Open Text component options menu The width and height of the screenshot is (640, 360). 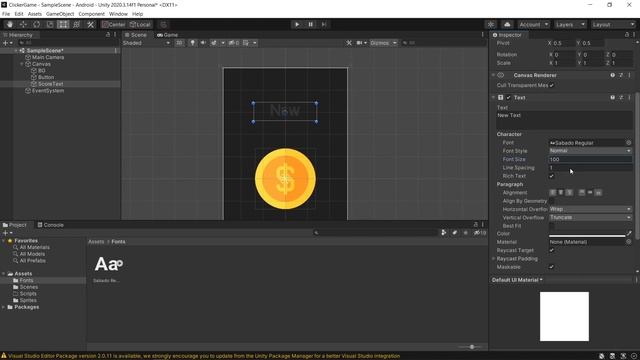point(629,98)
